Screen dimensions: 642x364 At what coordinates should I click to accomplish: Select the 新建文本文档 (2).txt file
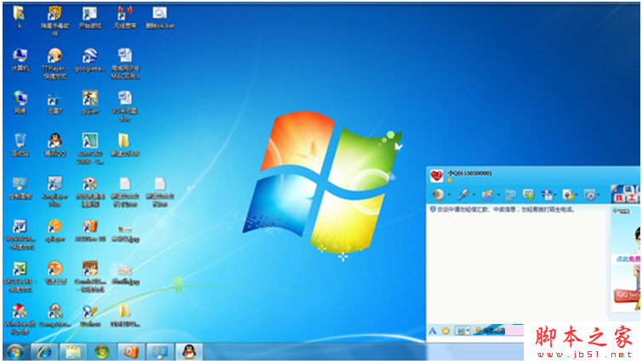click(125, 191)
